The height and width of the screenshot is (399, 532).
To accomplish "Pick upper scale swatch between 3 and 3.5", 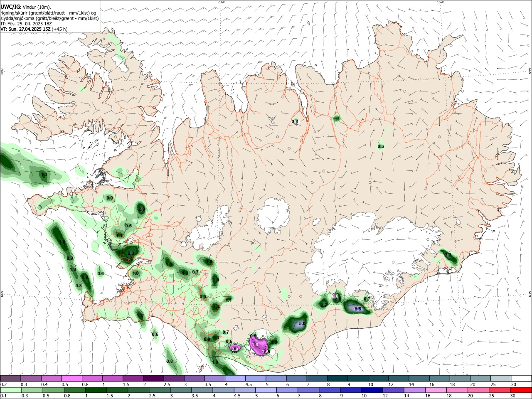I will 195,379.
